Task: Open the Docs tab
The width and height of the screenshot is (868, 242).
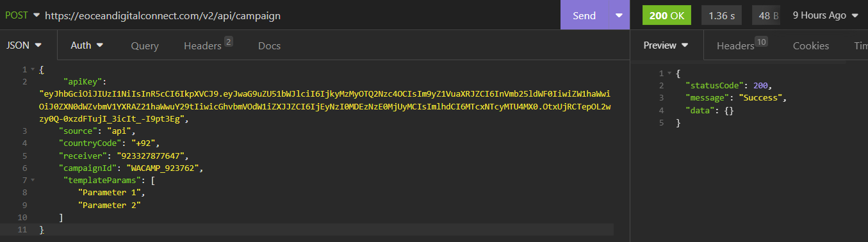Action: click(x=269, y=46)
